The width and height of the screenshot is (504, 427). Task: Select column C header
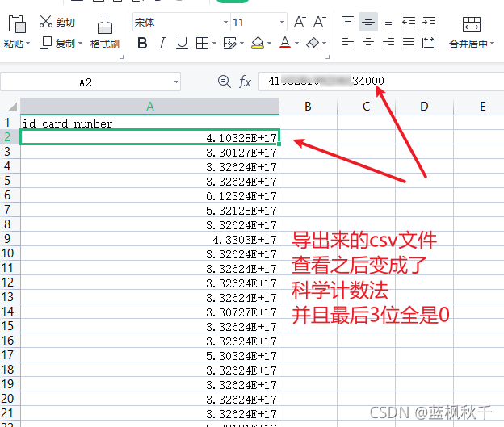point(366,107)
